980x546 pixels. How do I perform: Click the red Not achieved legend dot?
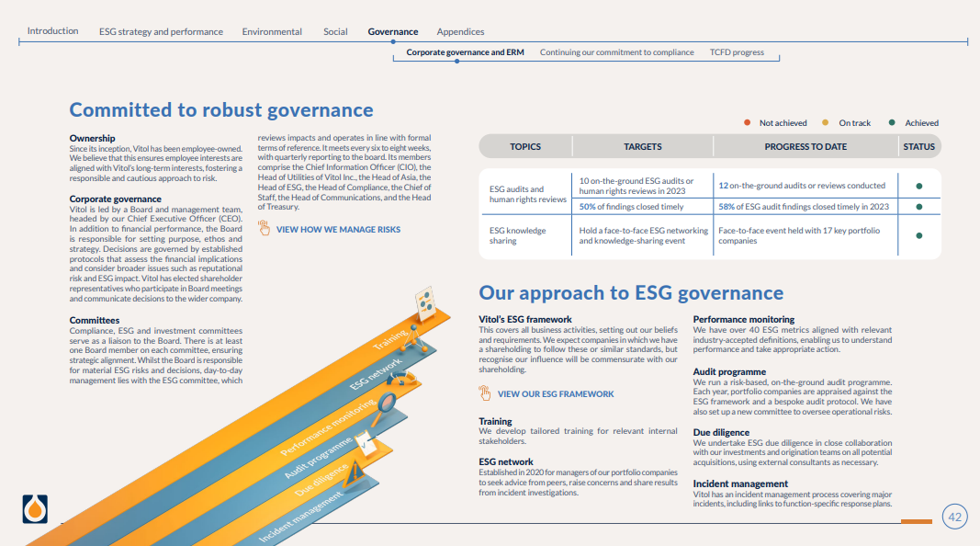(747, 122)
